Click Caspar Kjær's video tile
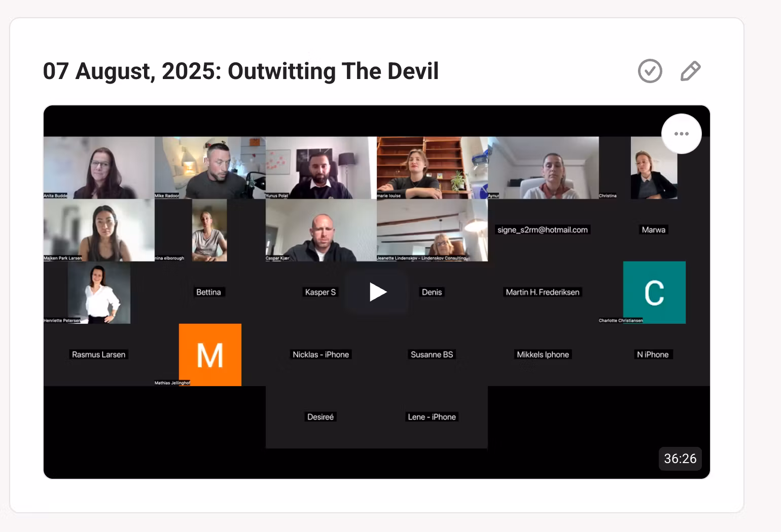 [321, 230]
